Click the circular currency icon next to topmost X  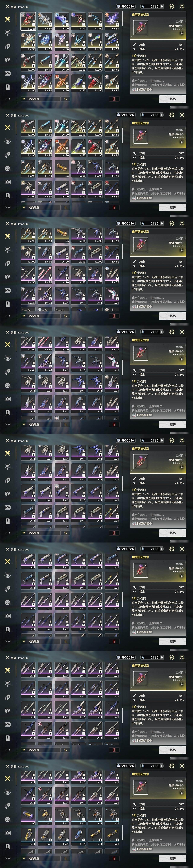[171, 6]
